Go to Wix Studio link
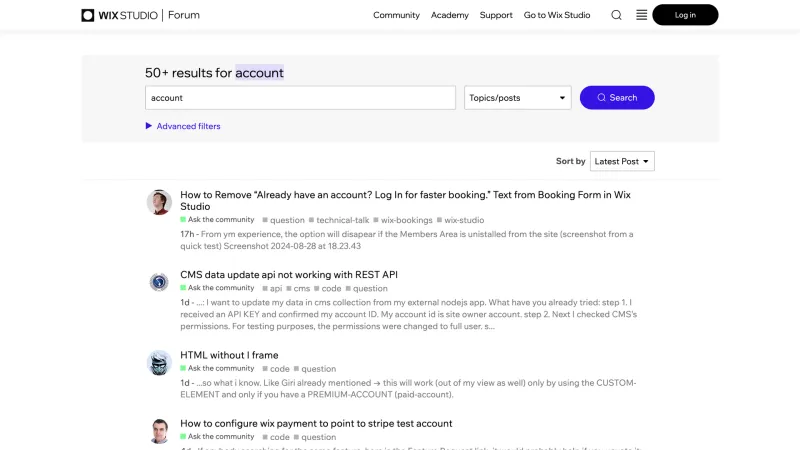 click(557, 15)
